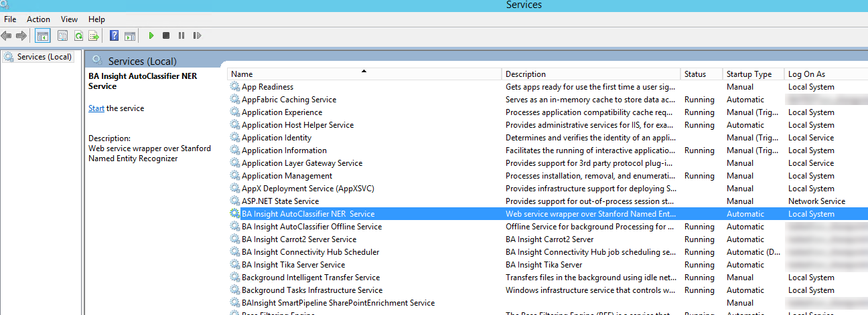Open the View menu
This screenshot has width=868, height=315.
coord(69,19)
